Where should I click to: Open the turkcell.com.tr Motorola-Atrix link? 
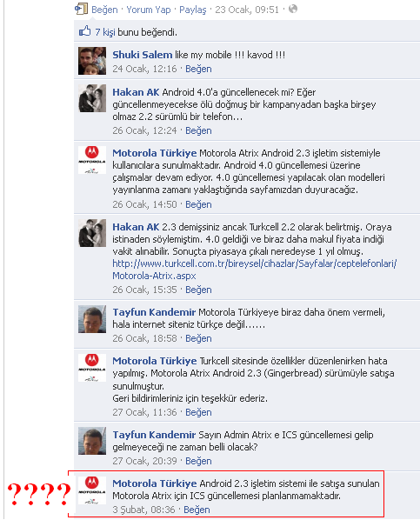(255, 270)
